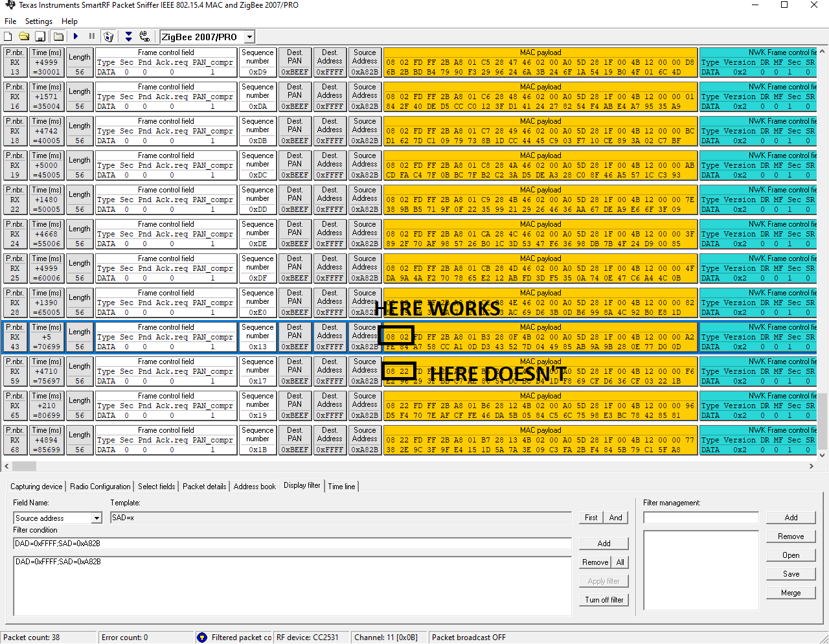Switch to the Capturing device tab

[x=36, y=487]
